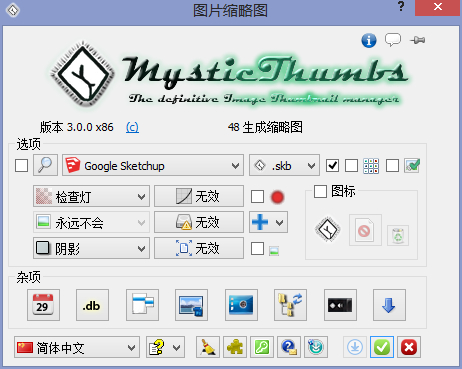The image size is (462, 369).
Task: Click the recycle bin icon button
Action: coord(398,235)
